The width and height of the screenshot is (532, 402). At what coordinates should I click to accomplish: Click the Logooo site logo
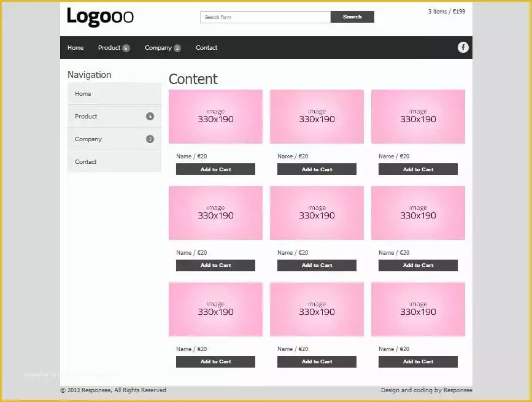(x=99, y=17)
